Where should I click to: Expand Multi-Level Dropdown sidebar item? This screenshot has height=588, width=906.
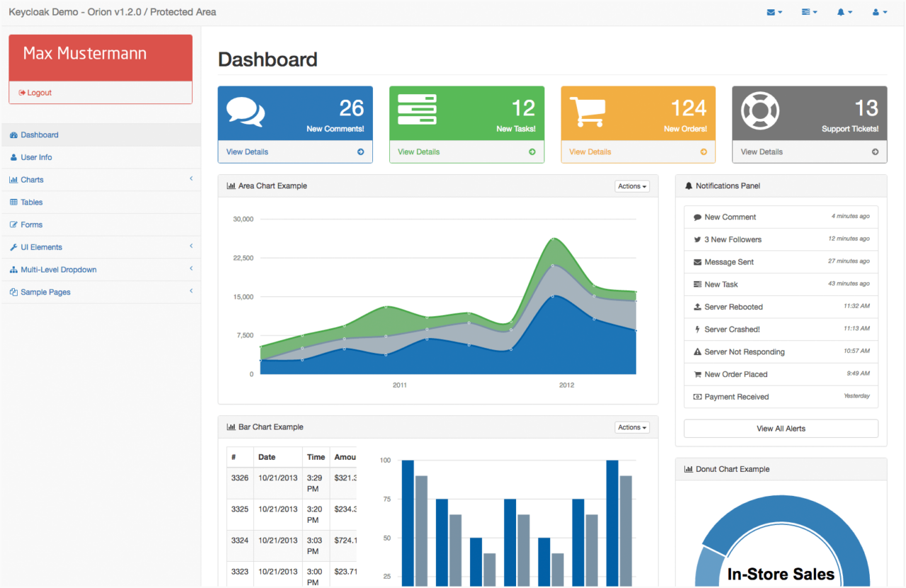[58, 270]
